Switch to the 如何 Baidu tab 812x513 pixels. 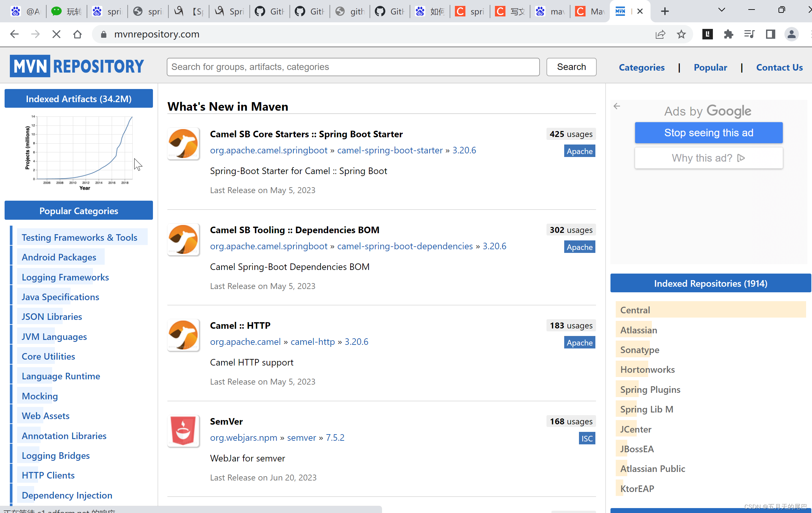pos(430,11)
